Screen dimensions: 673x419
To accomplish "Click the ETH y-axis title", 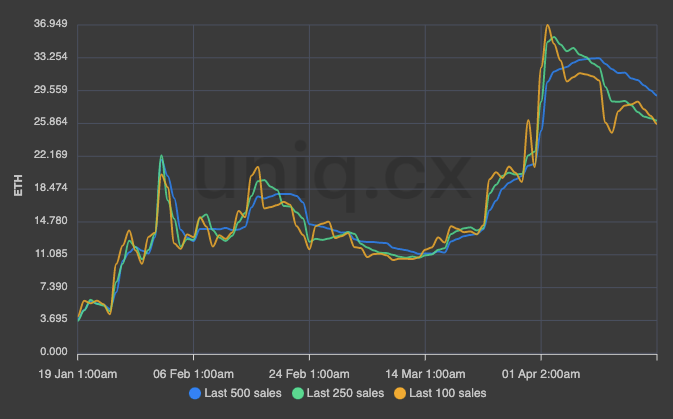I will pos(17,187).
